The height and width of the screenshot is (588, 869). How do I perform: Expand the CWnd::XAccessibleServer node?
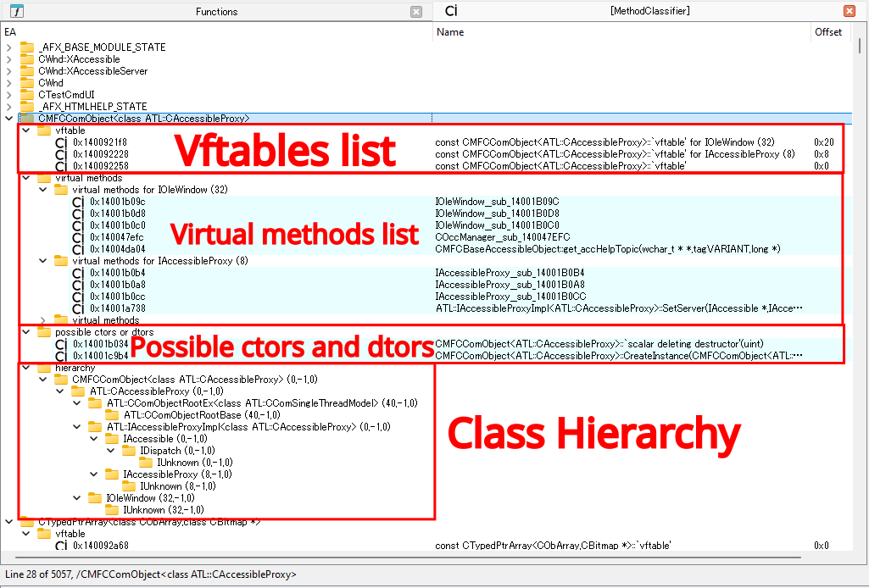coord(8,71)
